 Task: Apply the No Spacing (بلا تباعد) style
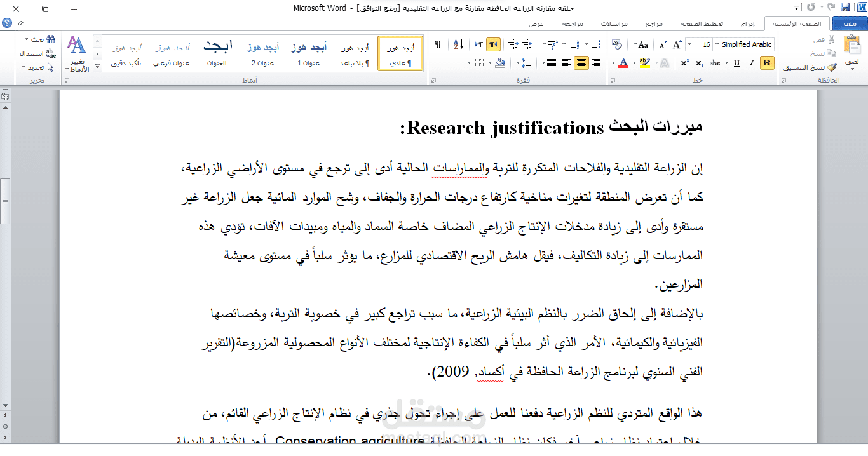coord(354,54)
